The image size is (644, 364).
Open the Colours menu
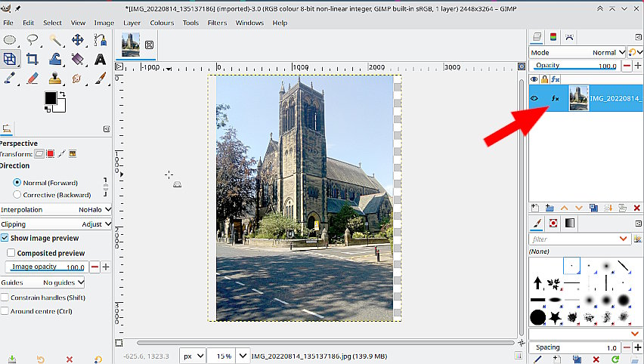pyautogui.click(x=162, y=23)
